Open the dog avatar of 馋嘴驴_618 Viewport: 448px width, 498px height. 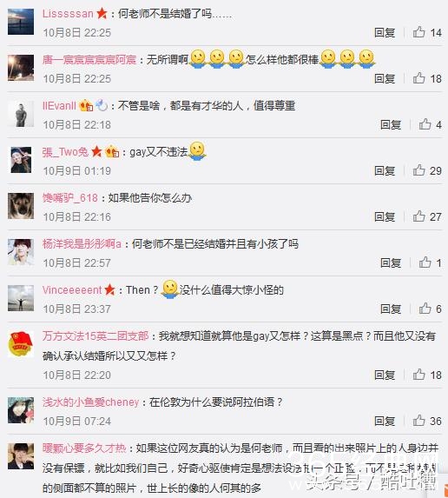tap(21, 206)
